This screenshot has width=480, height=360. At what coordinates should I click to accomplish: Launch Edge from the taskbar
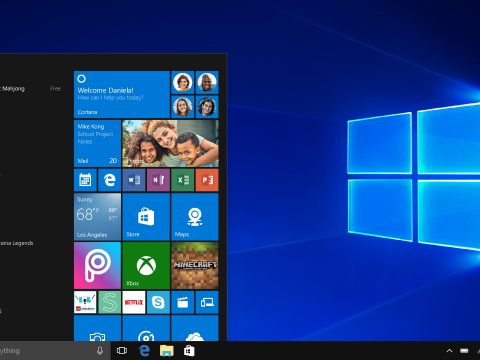click(x=144, y=351)
